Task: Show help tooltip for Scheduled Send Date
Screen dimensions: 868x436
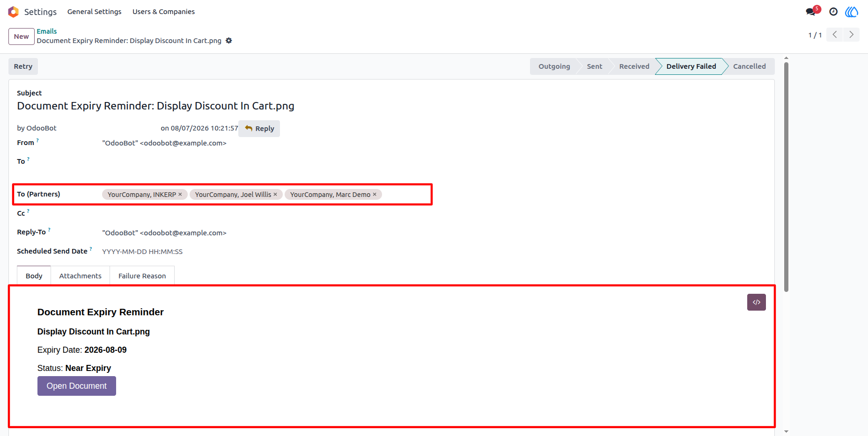Action: point(91,249)
